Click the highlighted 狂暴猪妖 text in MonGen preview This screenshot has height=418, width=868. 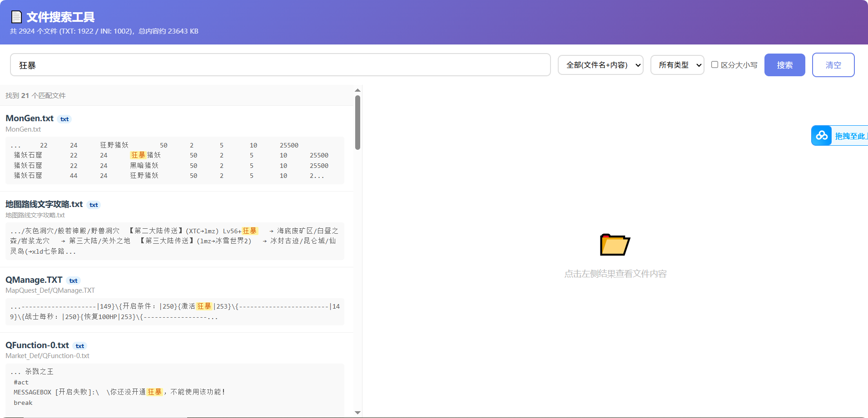146,155
